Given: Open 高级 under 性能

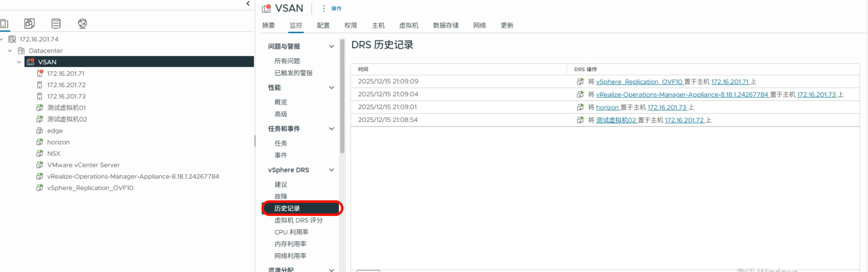Looking at the screenshot, I should pos(281,114).
